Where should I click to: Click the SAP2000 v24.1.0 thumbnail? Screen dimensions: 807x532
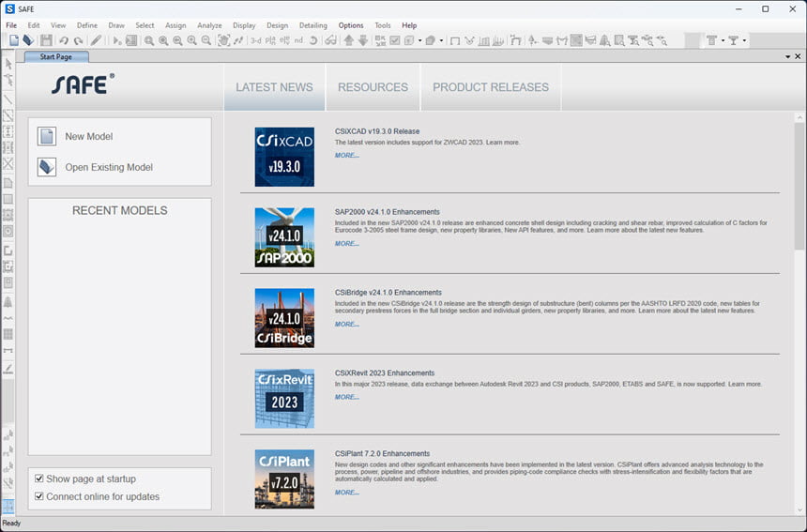(x=284, y=237)
